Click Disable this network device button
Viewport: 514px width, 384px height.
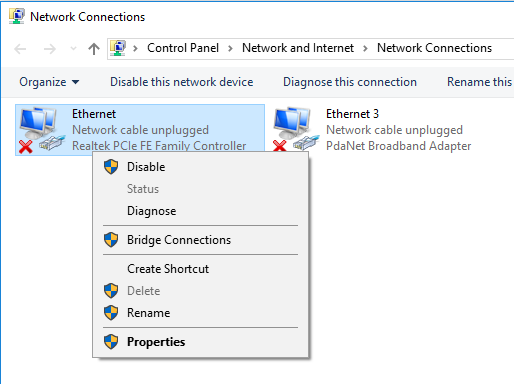(x=182, y=82)
